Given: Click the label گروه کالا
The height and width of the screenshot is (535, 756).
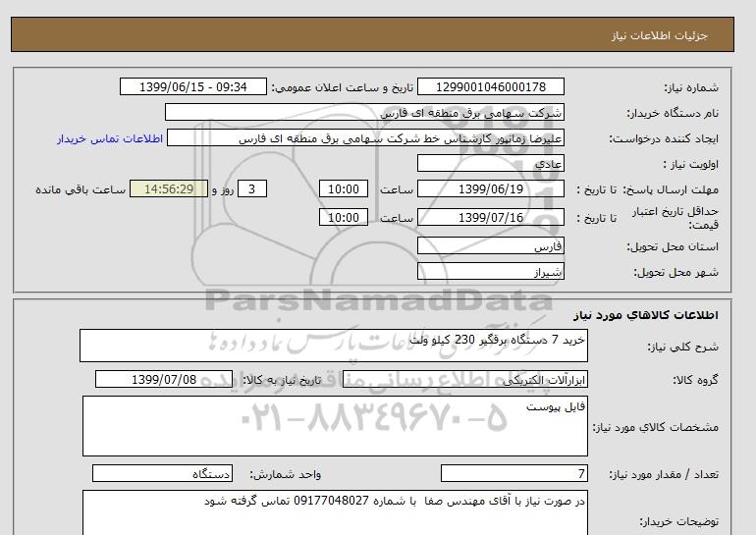Looking at the screenshot, I should [695, 380].
